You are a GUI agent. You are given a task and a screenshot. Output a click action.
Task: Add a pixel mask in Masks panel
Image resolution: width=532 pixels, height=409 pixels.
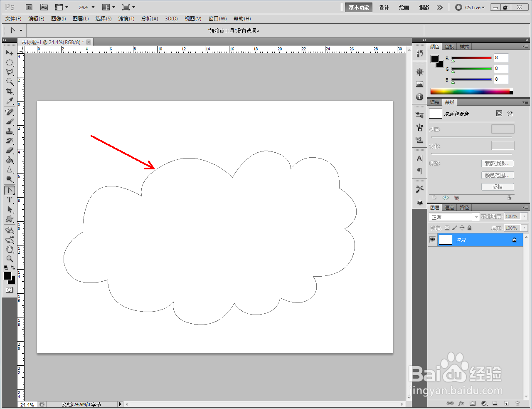[x=499, y=114]
